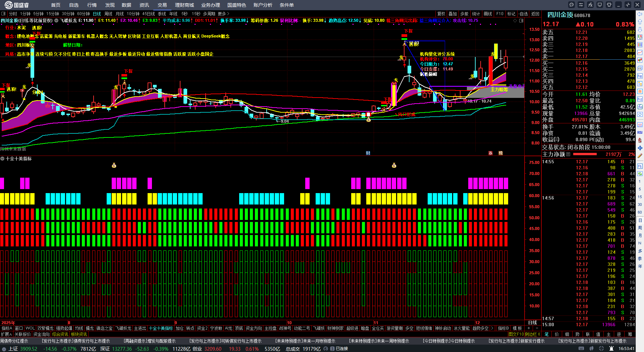Screen dimensions: 644x352
Task: Expand the 更多 periods dropdown
Action: (223, 14)
